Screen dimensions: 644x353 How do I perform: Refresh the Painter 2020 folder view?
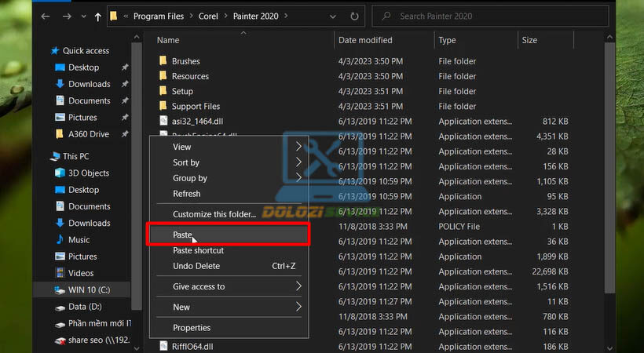click(354, 16)
